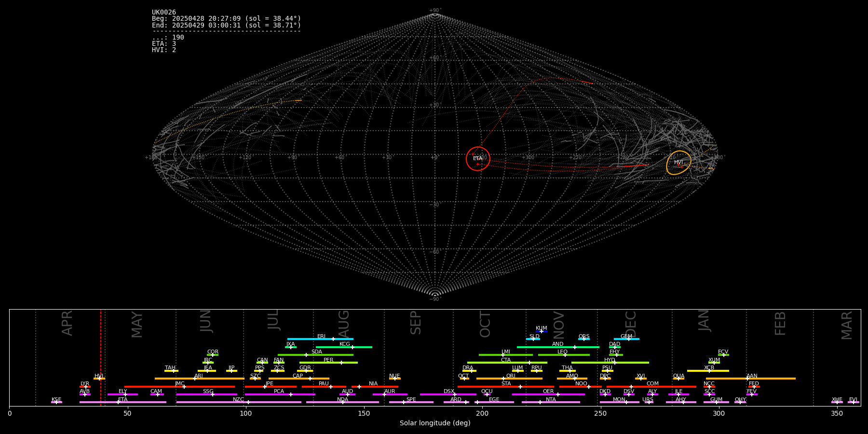Click the 'HVI: 2' count in header

point(164,50)
